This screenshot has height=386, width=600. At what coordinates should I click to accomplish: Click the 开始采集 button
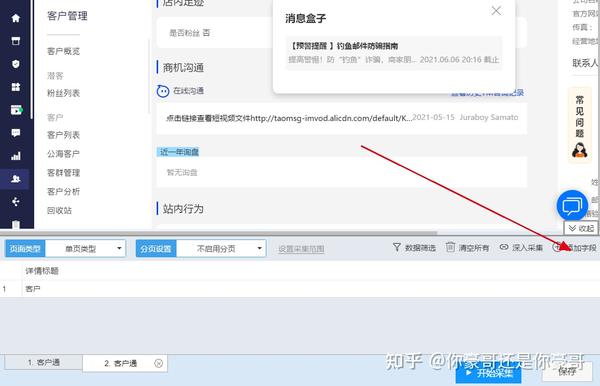point(489,373)
